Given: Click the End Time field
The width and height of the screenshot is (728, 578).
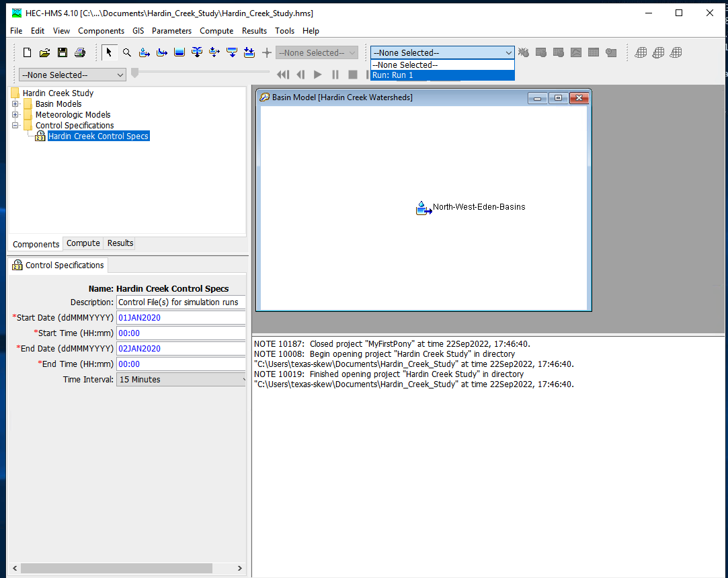Looking at the screenshot, I should click(181, 364).
